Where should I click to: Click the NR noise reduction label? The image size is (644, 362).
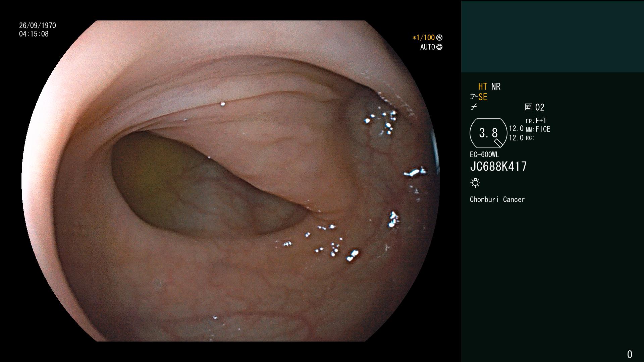coord(496,86)
